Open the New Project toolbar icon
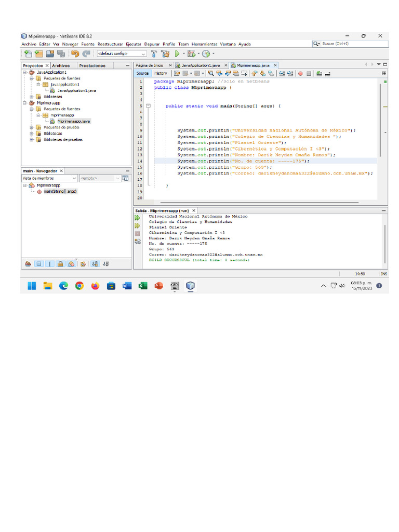This screenshot has width=399, height=532. click(39, 54)
